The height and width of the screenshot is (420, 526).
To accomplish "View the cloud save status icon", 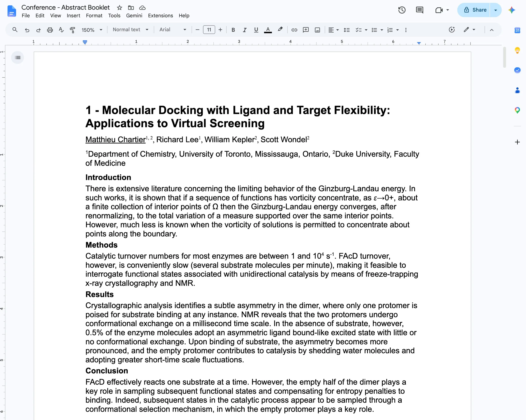I will (142, 8).
